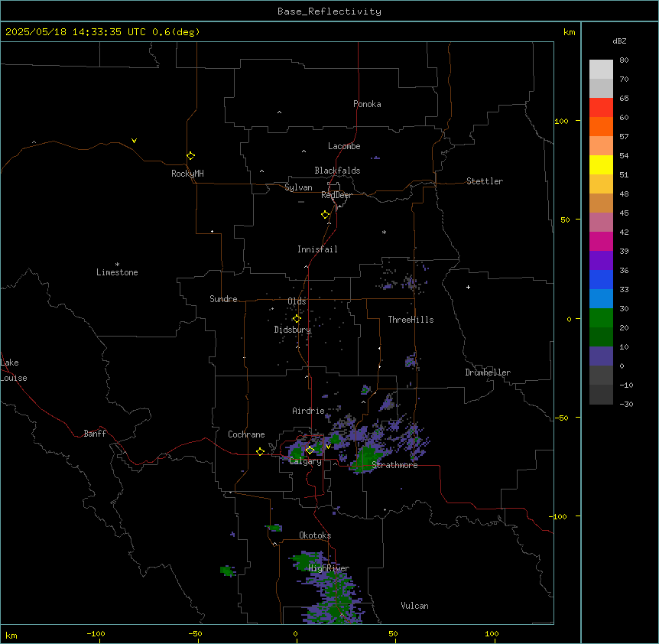
Task: Click the yellow V marker northwest of RockyMH
Action: 134,141
